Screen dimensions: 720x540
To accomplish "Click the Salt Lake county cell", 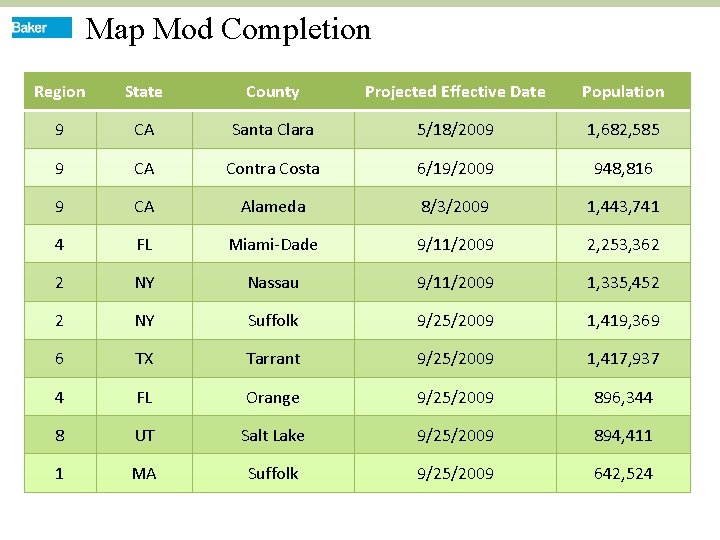I will pyautogui.click(x=273, y=435).
